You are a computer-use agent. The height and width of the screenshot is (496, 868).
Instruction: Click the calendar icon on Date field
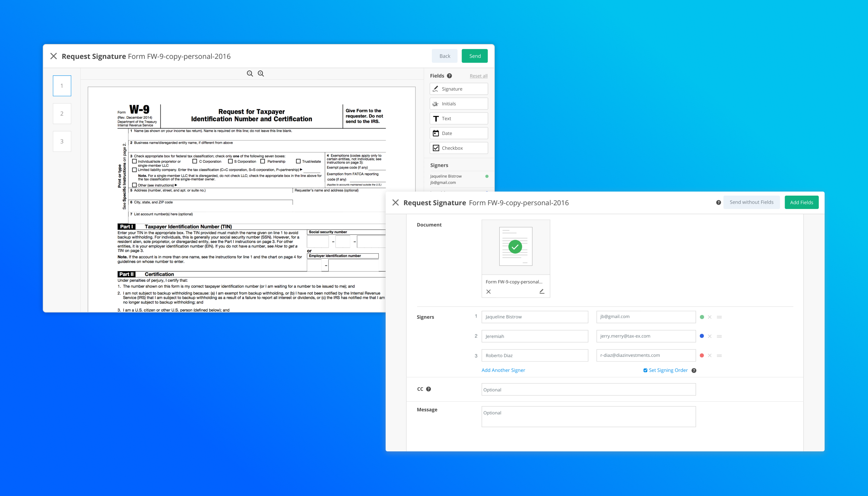[436, 133]
